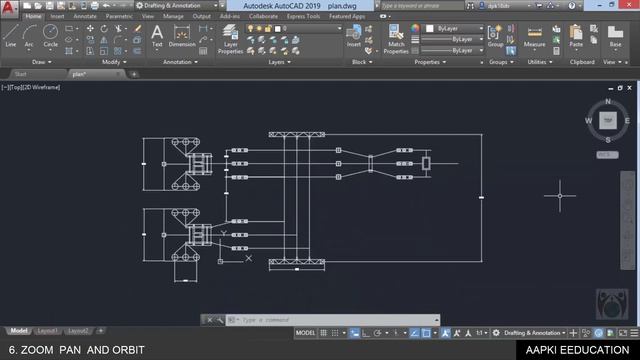Switch to the View ribbon tab
This screenshot has width=640, height=360.
[148, 16]
